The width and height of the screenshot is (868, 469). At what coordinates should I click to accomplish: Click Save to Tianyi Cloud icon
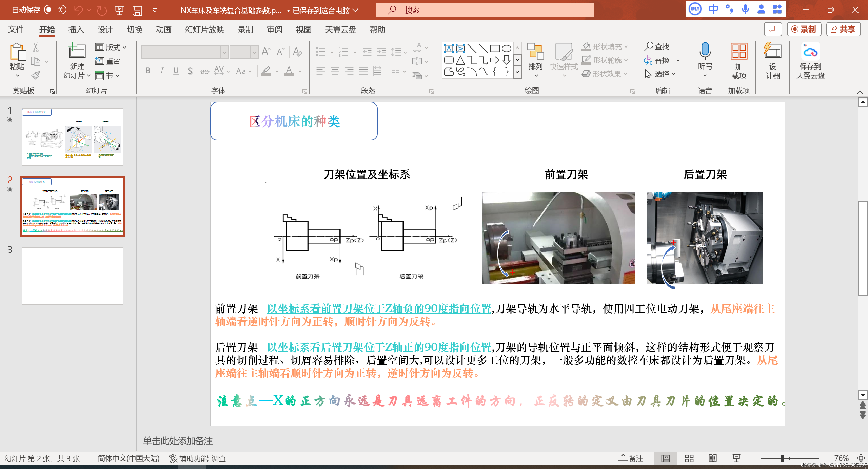coord(810,52)
